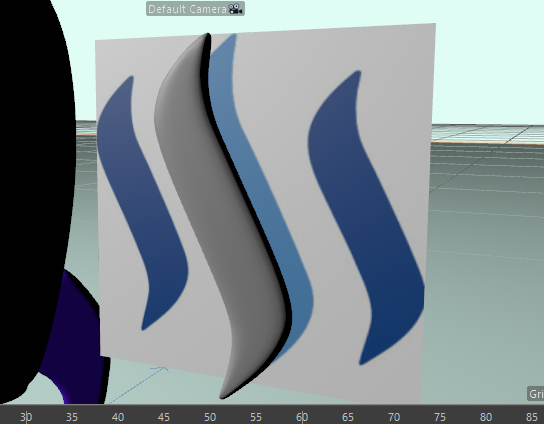Move playhead to frame 50
This screenshot has height=424, width=544.
(210, 417)
